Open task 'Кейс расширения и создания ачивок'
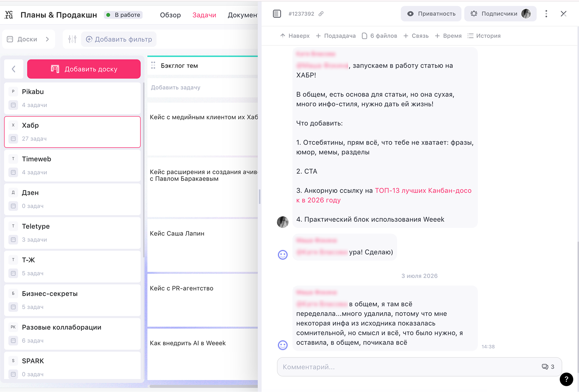This screenshot has width=579, height=392. point(202,187)
